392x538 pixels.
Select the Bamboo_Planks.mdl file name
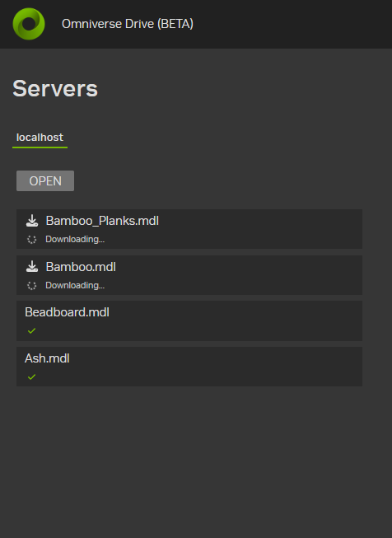tap(102, 221)
